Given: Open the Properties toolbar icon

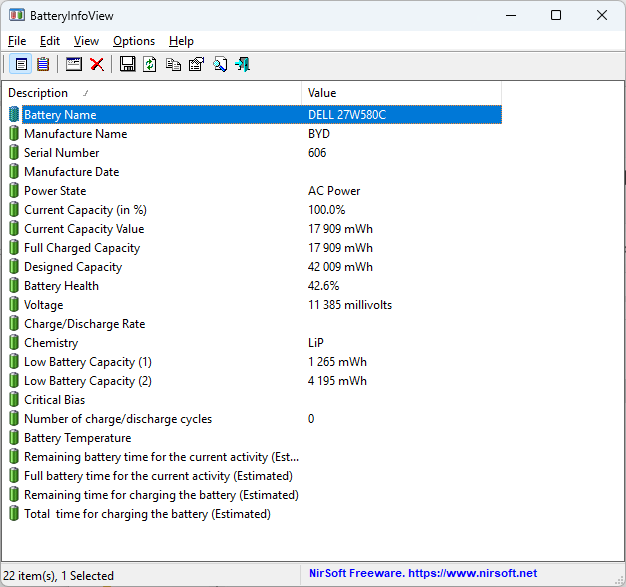Looking at the screenshot, I should (196, 64).
